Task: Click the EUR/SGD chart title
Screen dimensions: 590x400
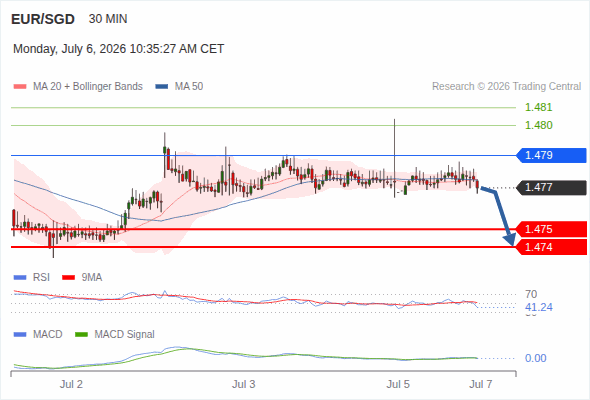Action: [x=43, y=19]
